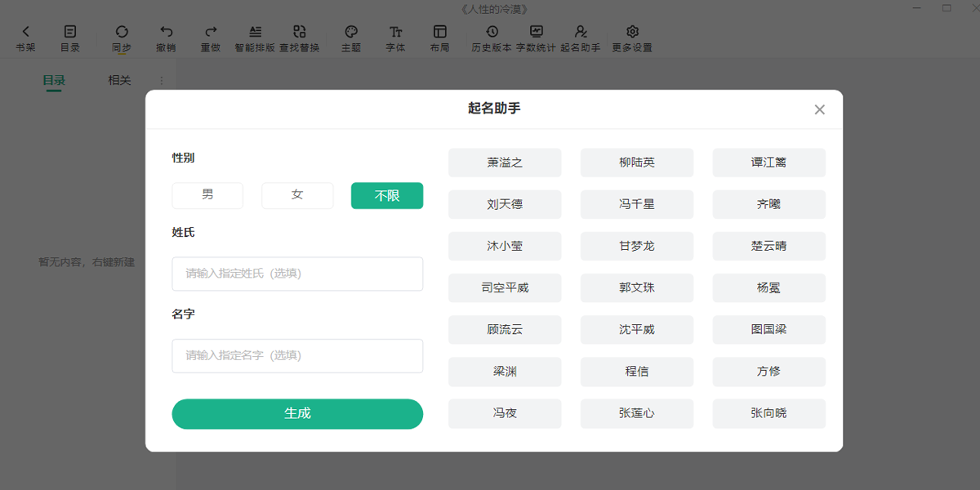Open 查找替换 find and replace

tap(300, 37)
